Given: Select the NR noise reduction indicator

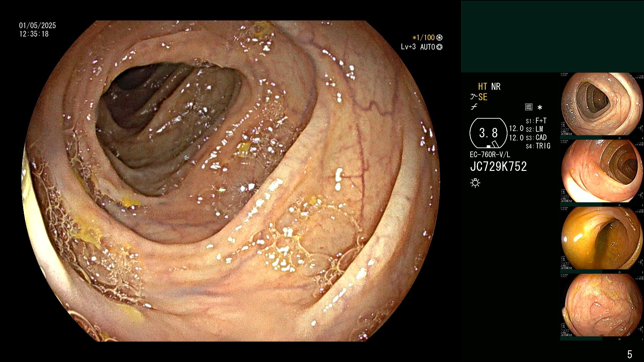Looking at the screenshot, I should [x=496, y=86].
